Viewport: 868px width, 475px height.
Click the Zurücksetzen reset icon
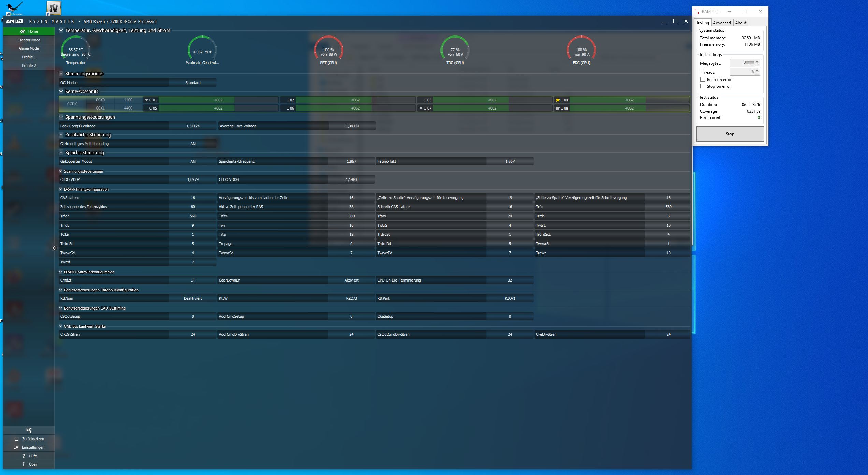[x=17, y=439]
